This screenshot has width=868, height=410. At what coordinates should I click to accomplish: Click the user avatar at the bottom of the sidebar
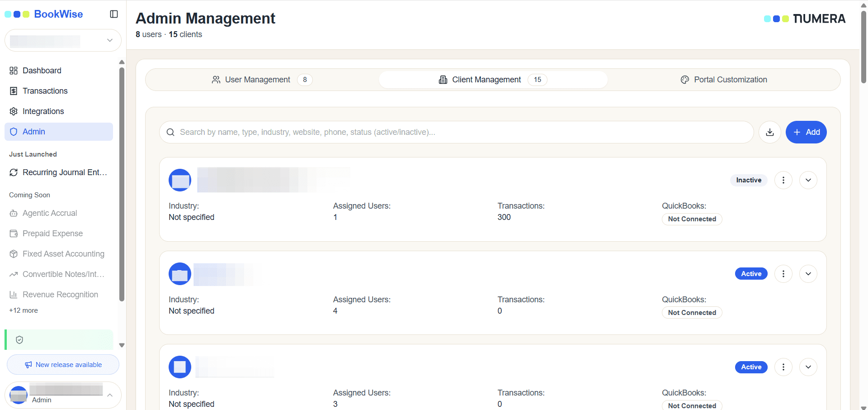click(19, 395)
